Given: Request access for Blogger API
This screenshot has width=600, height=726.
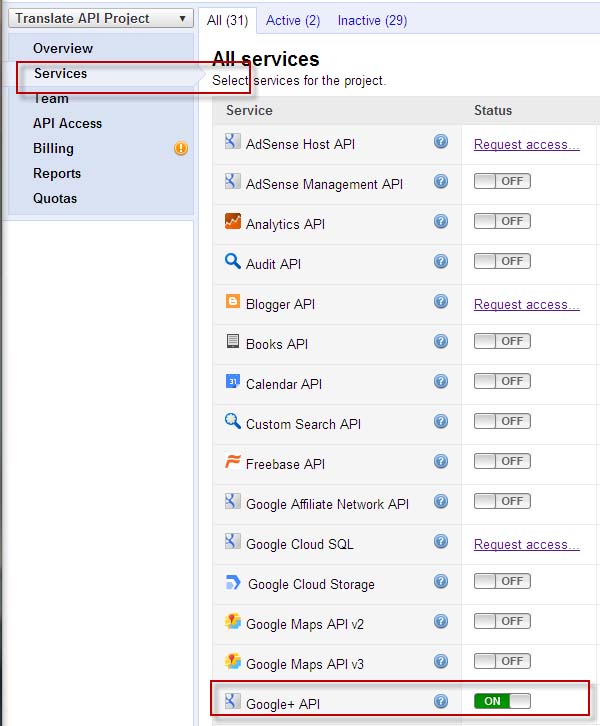Looking at the screenshot, I should click(x=526, y=305).
